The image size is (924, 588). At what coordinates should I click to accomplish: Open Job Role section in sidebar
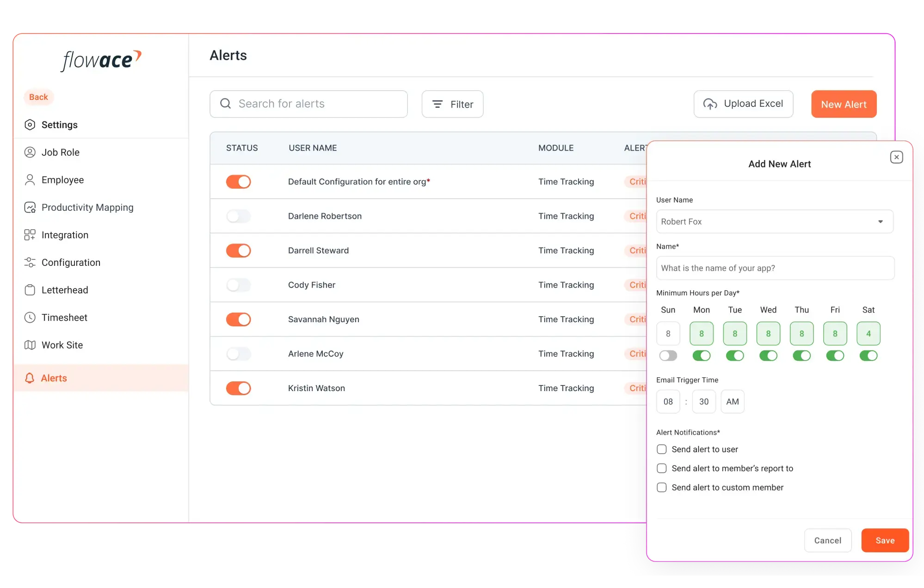(61, 152)
